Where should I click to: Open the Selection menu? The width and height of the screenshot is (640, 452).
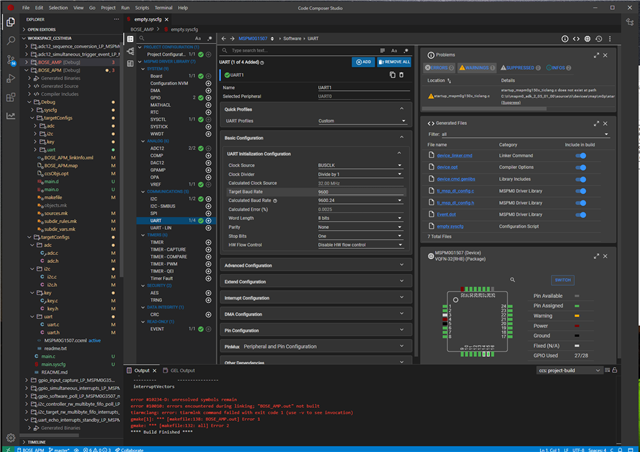(x=58, y=8)
